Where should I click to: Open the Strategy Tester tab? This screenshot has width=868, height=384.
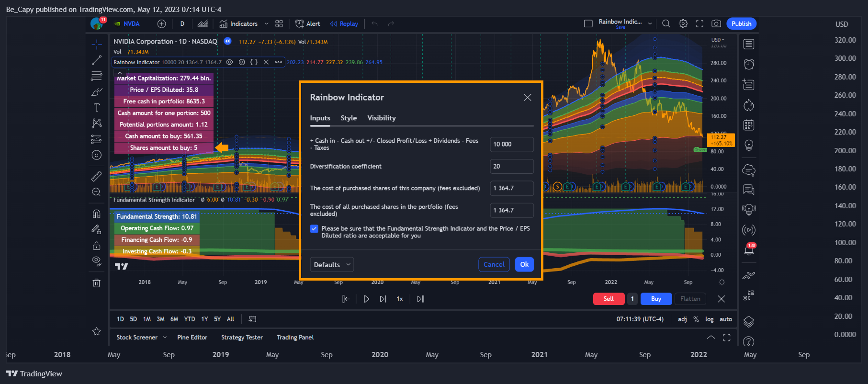point(242,338)
